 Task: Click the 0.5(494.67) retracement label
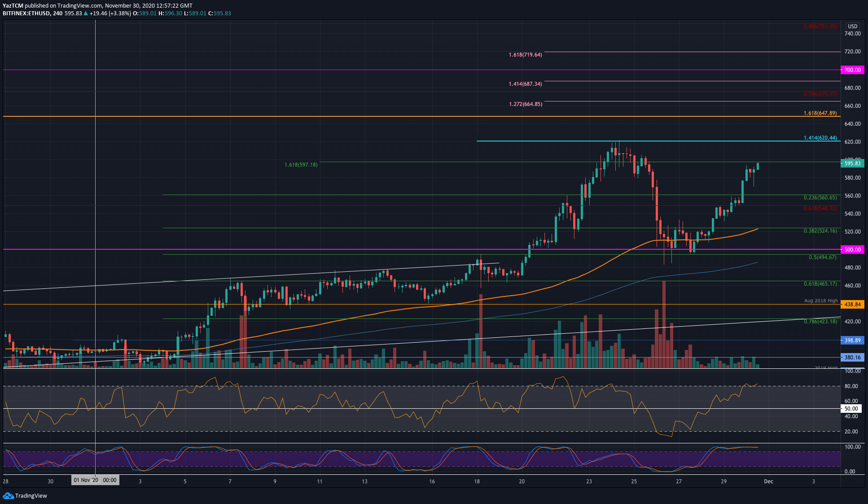(822, 257)
